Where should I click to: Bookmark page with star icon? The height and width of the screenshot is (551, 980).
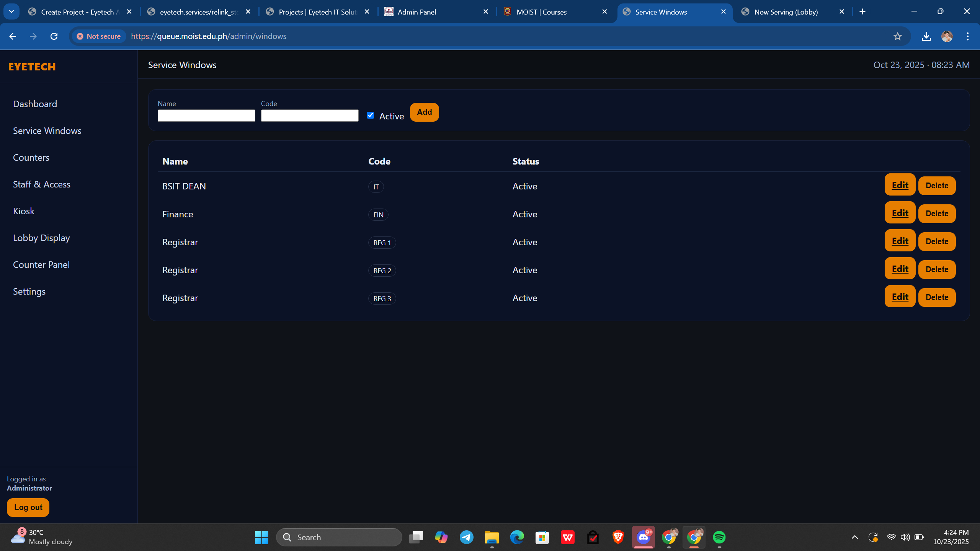[897, 36]
